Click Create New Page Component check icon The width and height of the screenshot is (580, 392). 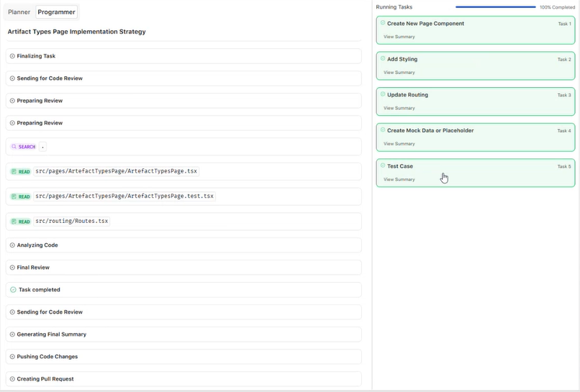383,23
